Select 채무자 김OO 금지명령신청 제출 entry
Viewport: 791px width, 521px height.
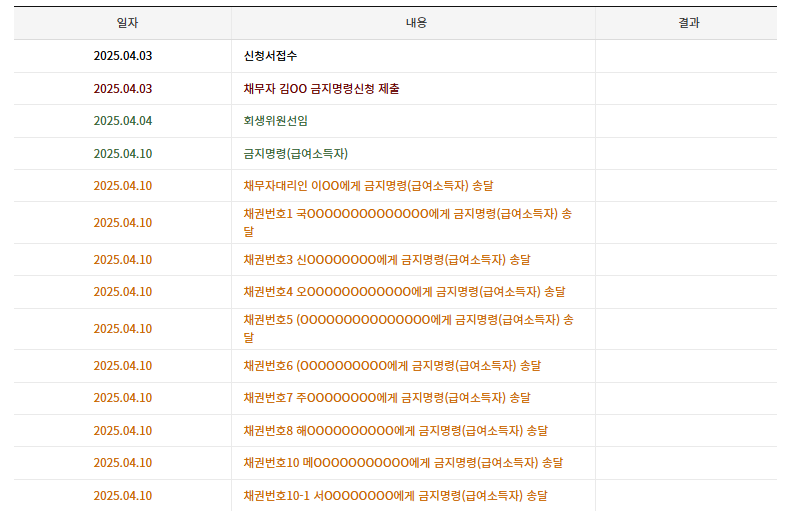coord(321,89)
